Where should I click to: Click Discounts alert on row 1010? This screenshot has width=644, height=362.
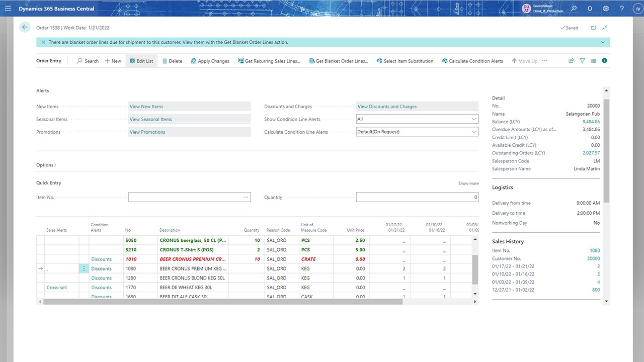tap(101, 259)
